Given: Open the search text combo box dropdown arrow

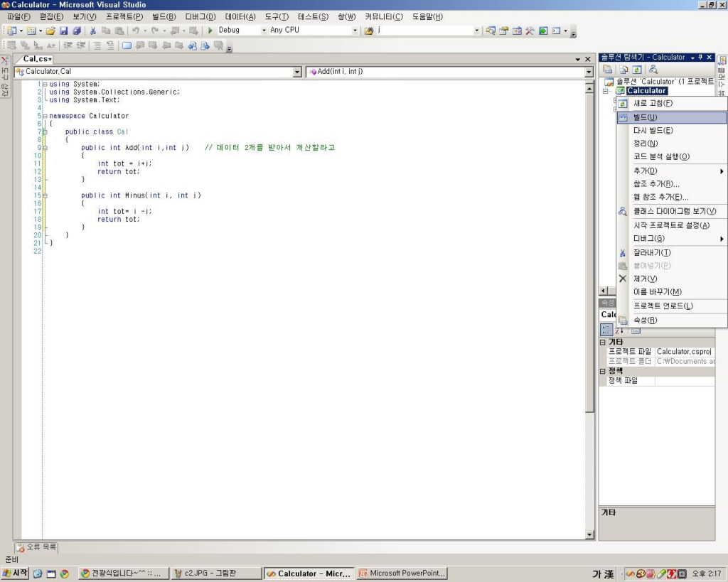Looking at the screenshot, I should (x=476, y=30).
